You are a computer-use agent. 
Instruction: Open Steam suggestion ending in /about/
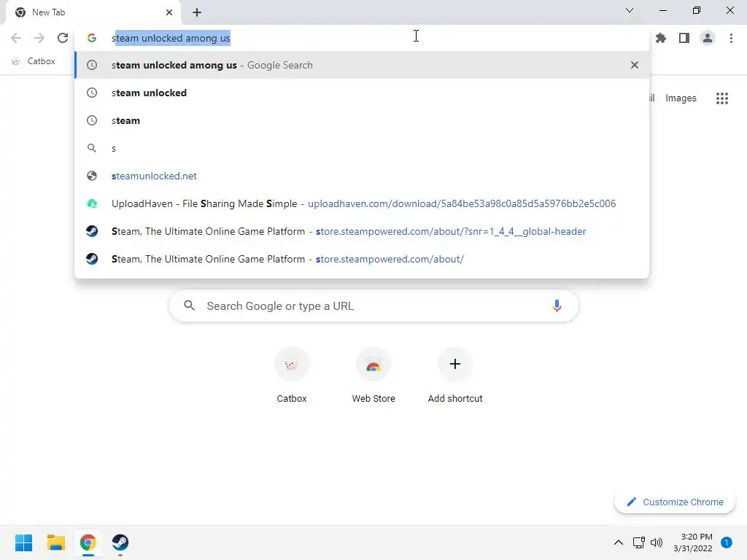[362, 259]
